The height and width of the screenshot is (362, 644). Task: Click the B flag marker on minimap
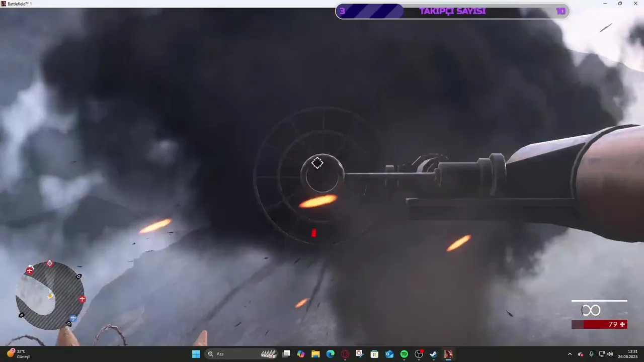tap(22, 315)
